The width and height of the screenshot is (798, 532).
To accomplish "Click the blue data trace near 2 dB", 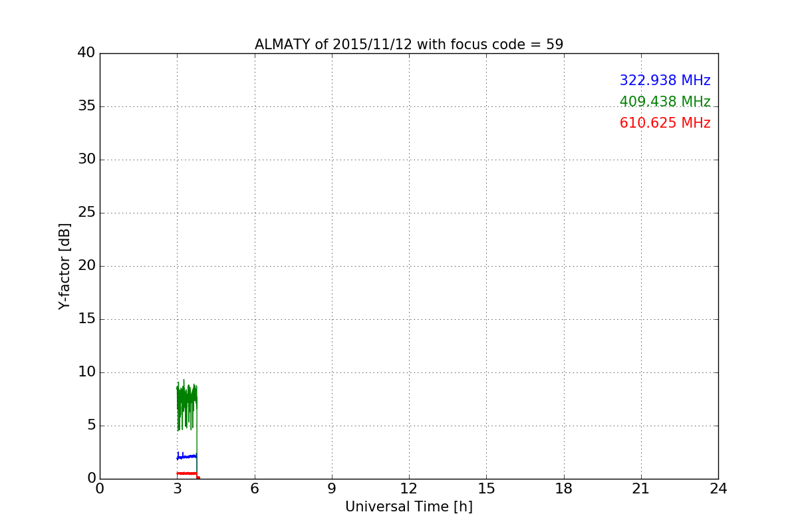I will (x=187, y=456).
